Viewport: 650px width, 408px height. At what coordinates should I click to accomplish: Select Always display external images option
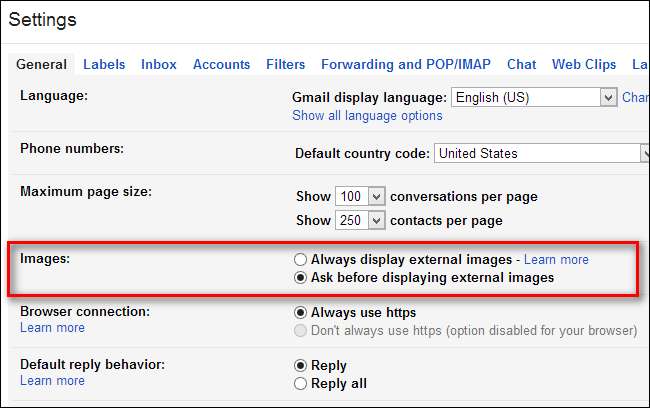click(x=301, y=260)
